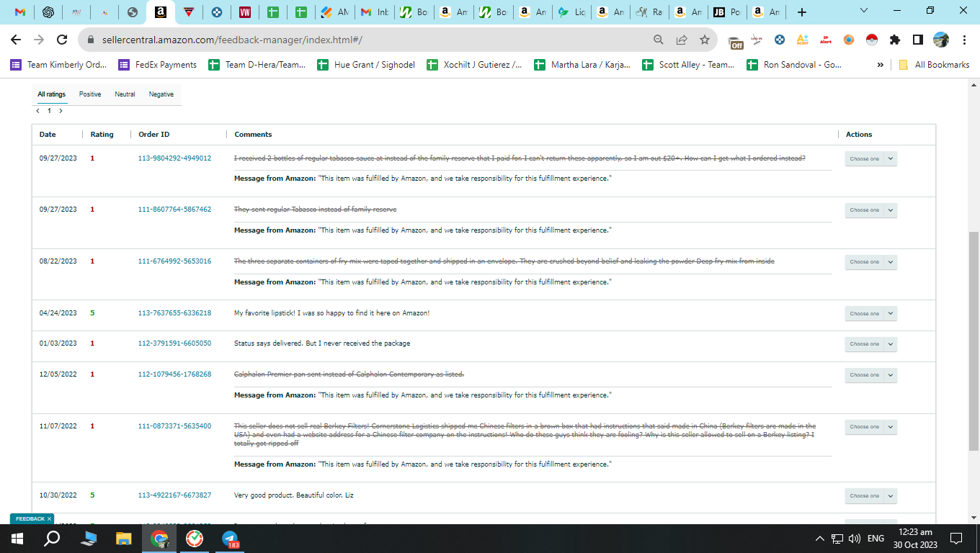Open Choose one dropdown for order 113-4922167-6673827
The height and width of the screenshot is (553, 980).
870,496
